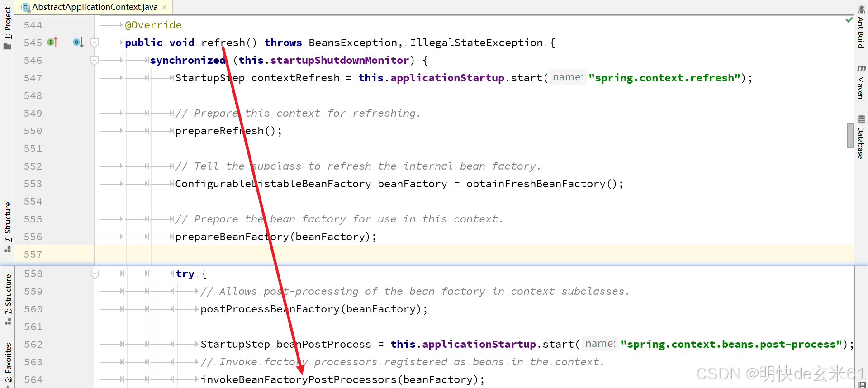Click startupShutdownMonitor field reference

[x=340, y=60]
